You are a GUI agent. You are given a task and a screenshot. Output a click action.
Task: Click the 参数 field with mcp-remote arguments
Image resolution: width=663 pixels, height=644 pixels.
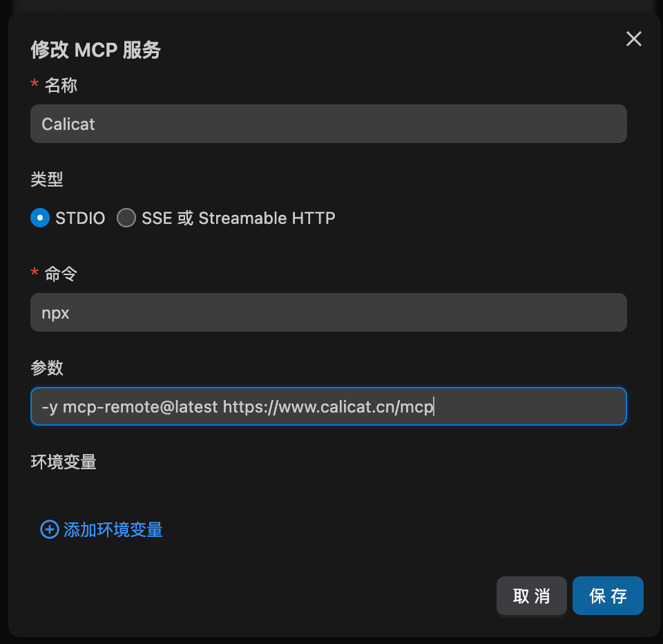[328, 406]
